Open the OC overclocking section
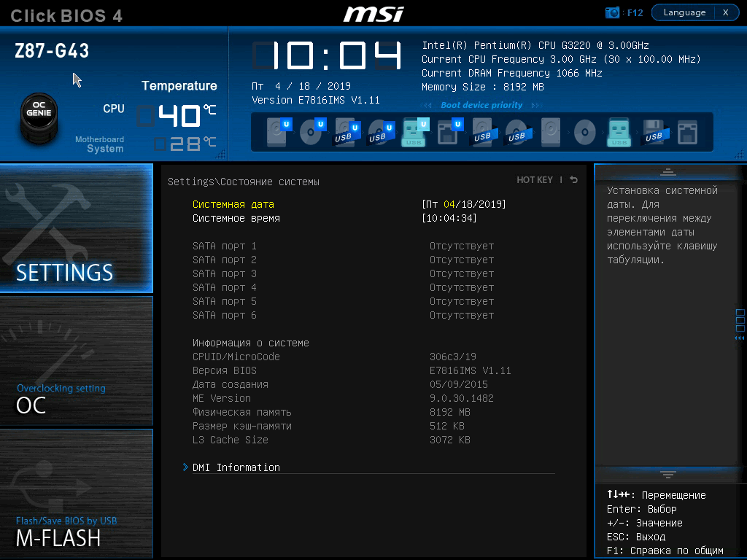 click(76, 361)
